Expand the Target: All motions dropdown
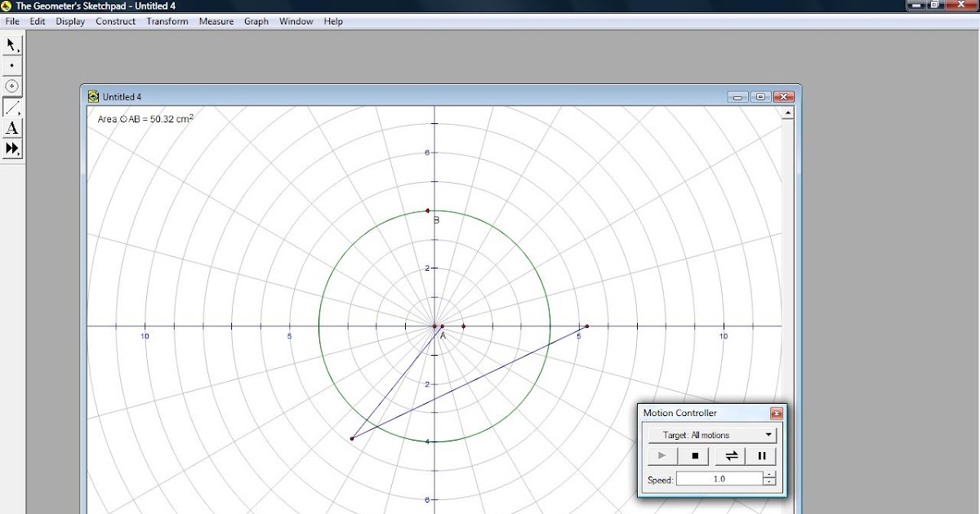This screenshot has width=980, height=514. (x=712, y=435)
